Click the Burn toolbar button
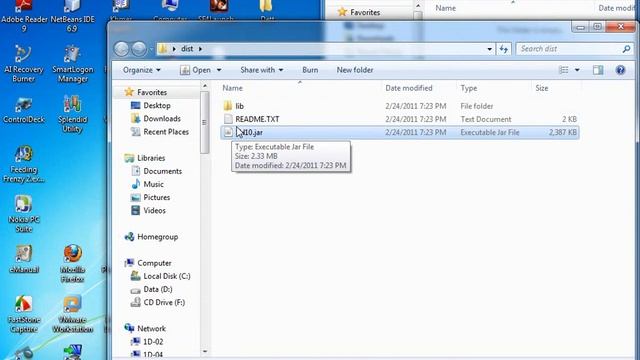 tap(310, 70)
